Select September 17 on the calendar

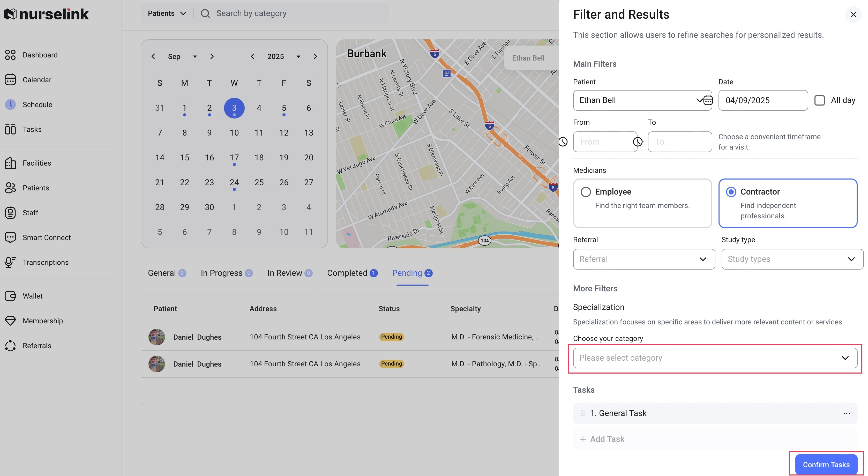234,158
